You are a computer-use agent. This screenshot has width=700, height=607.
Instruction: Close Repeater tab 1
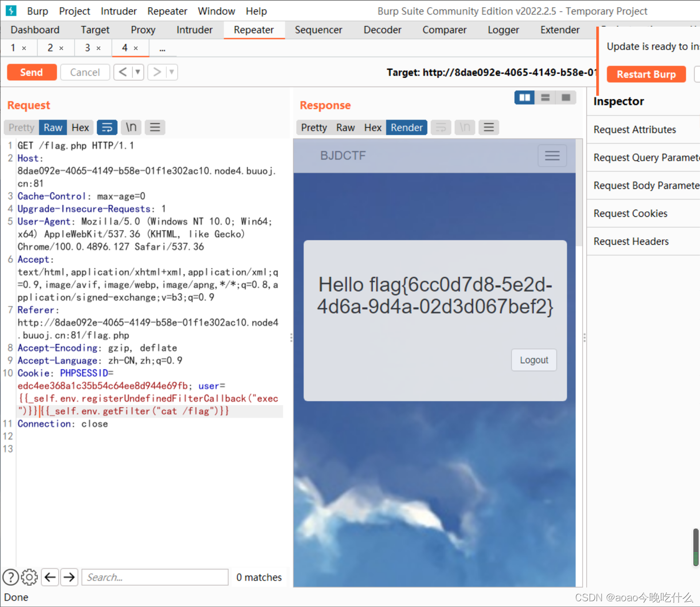pos(24,48)
